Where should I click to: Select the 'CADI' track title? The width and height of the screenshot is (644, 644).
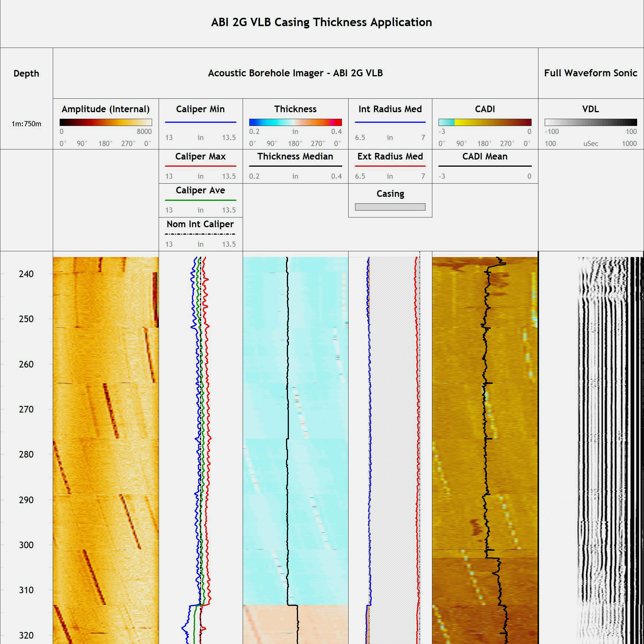point(485,109)
